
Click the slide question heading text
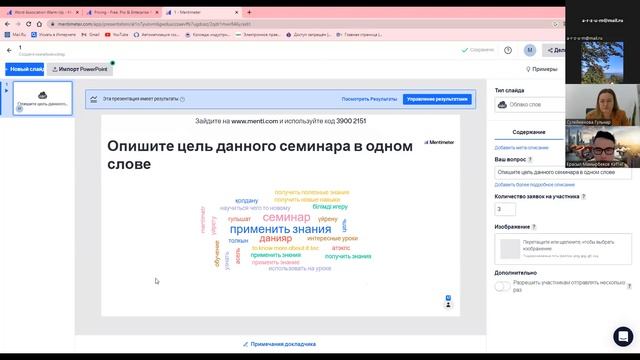(x=260, y=155)
